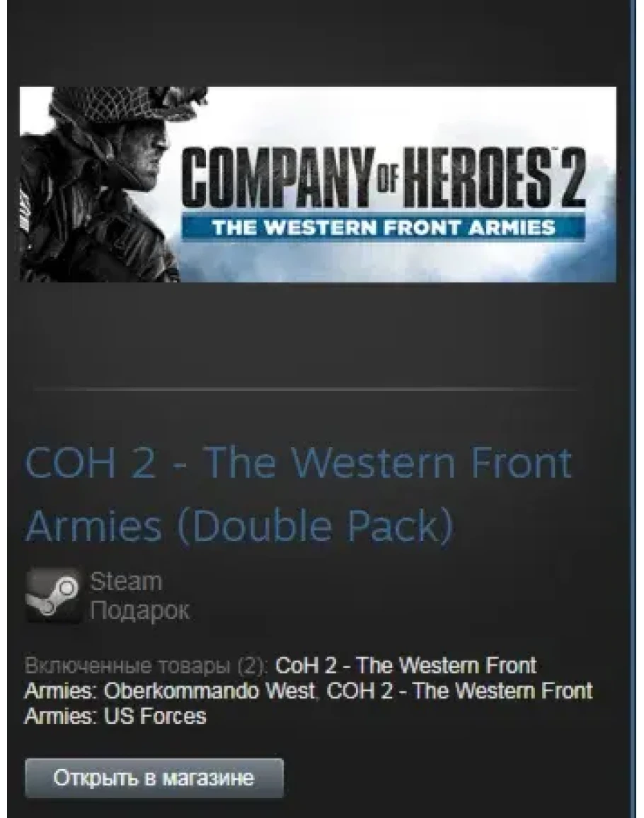Image resolution: width=644 pixels, height=818 pixels.
Task: Click the 'Armies: Oberkommando West' line
Action: click(x=169, y=691)
